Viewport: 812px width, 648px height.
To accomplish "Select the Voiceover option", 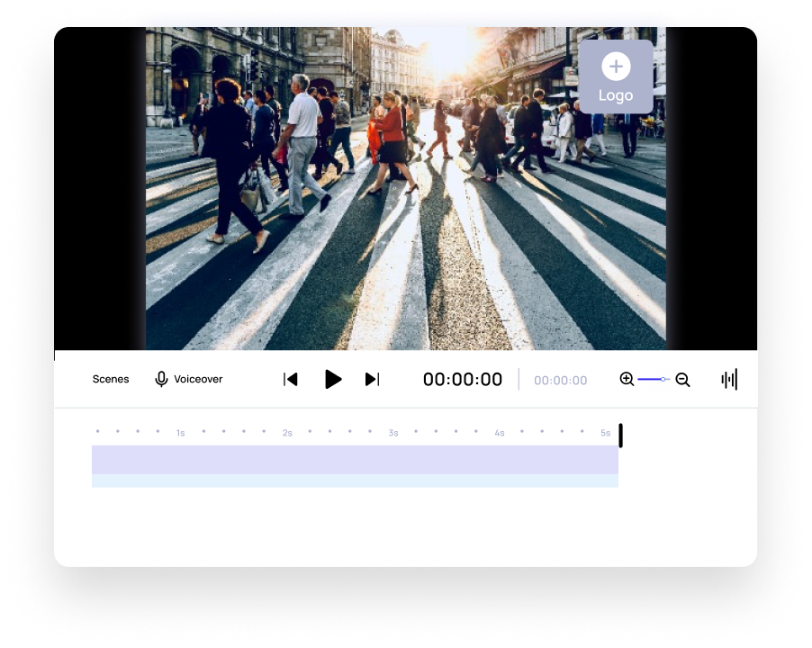I will click(x=189, y=379).
